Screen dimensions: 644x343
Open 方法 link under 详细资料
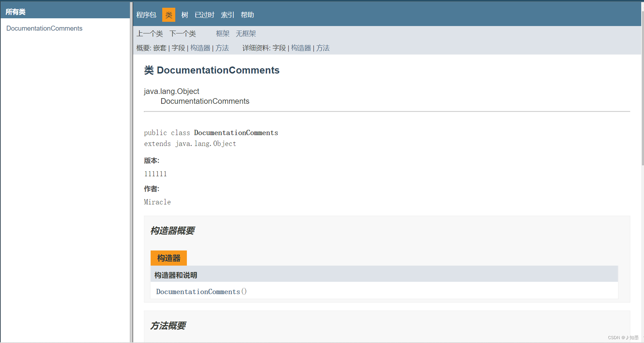click(322, 48)
